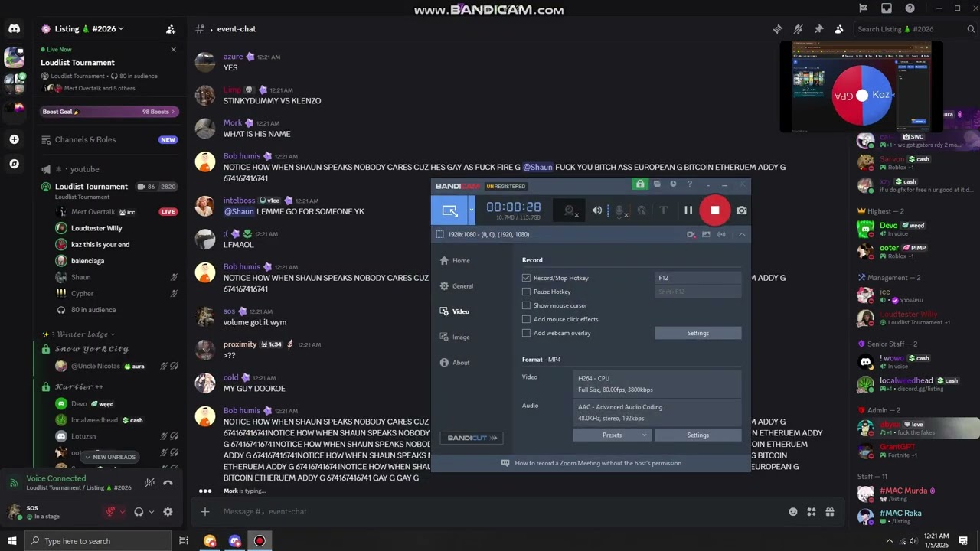Enable Show mouse cursor checkbox
980x551 pixels.
[x=526, y=305]
